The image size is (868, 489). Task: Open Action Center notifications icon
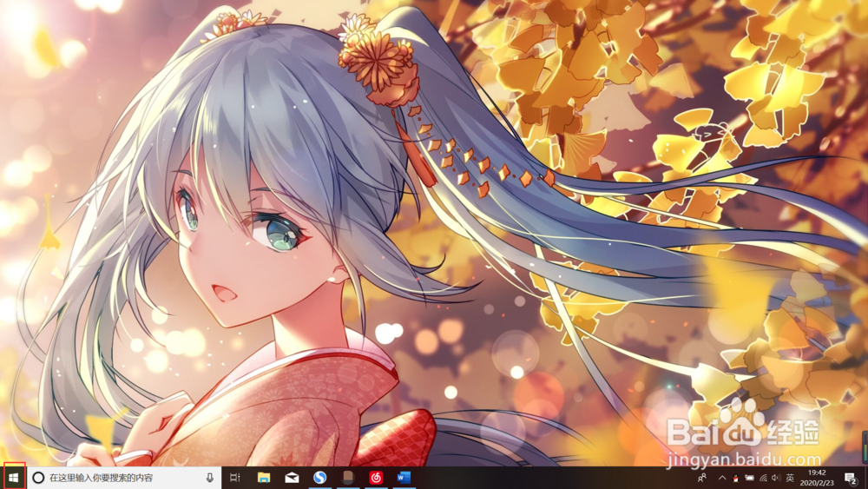tap(851, 478)
